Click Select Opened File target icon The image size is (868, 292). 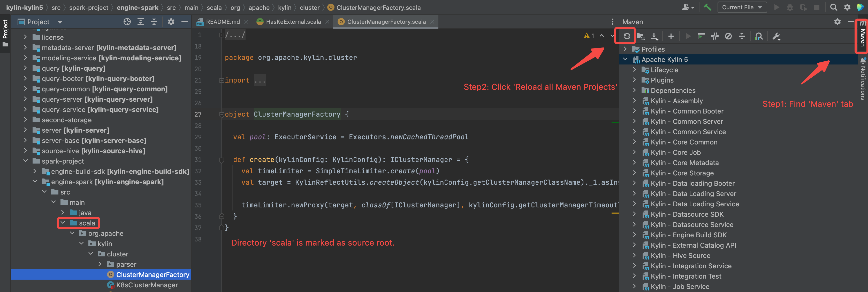(127, 22)
